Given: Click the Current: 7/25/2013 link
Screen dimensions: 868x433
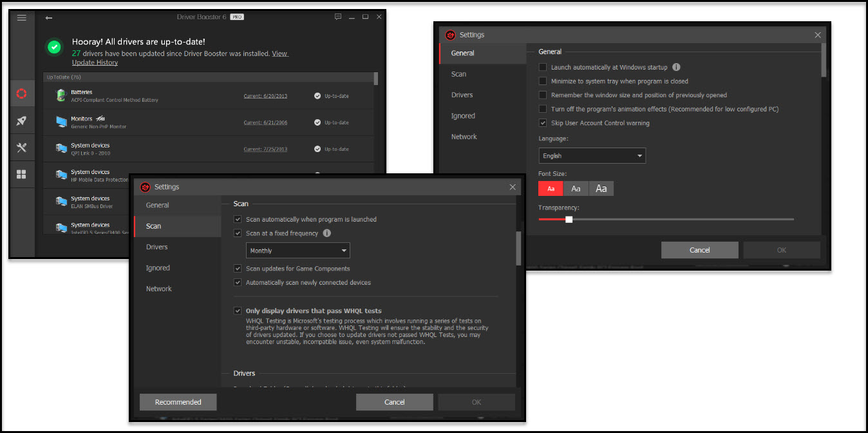Looking at the screenshot, I should coord(265,149).
